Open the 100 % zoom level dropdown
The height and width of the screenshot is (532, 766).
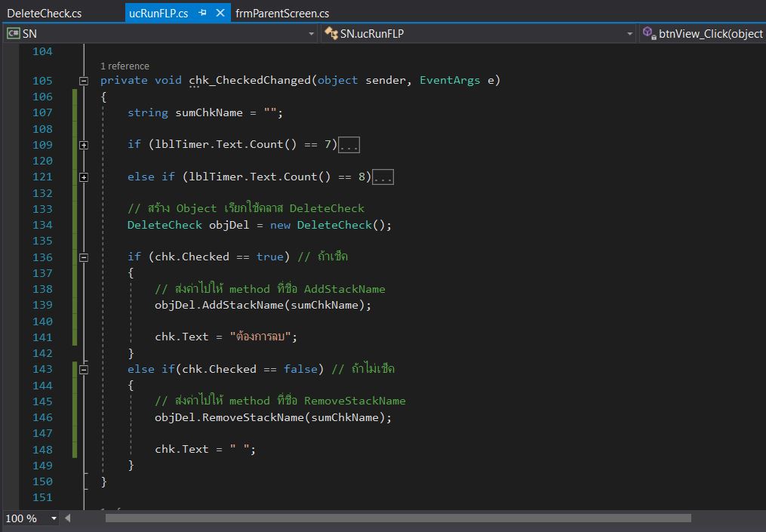(x=54, y=518)
